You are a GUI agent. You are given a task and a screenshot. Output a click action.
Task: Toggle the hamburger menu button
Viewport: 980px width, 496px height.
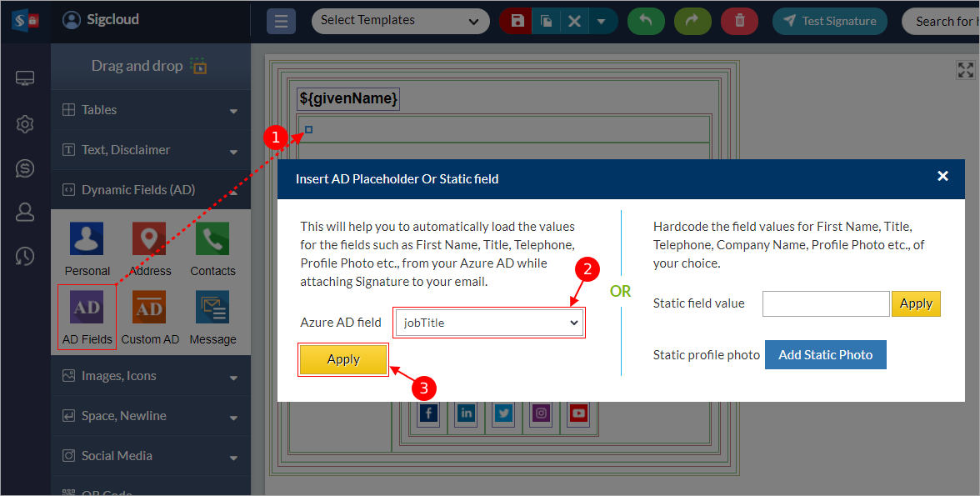click(281, 22)
